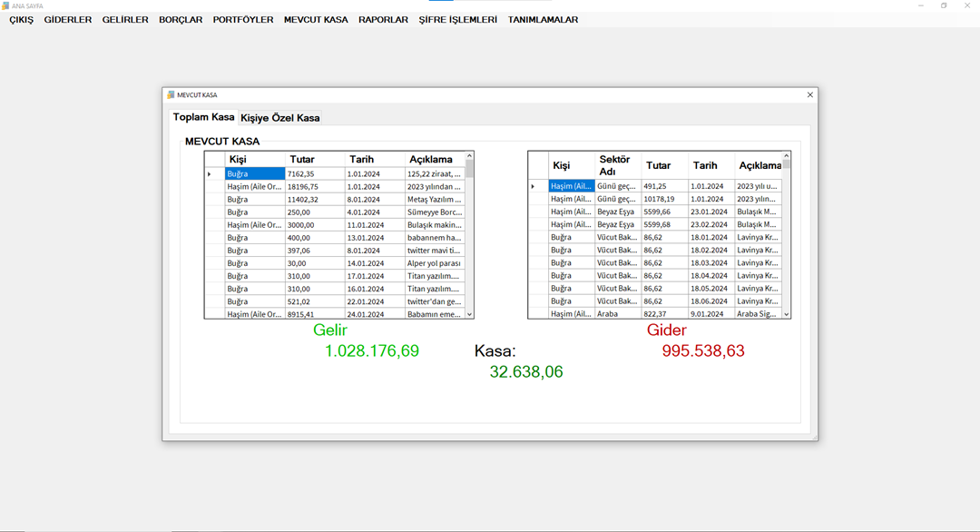The image size is (980, 532).
Task: Open the GELİRLER menu
Action: click(125, 19)
